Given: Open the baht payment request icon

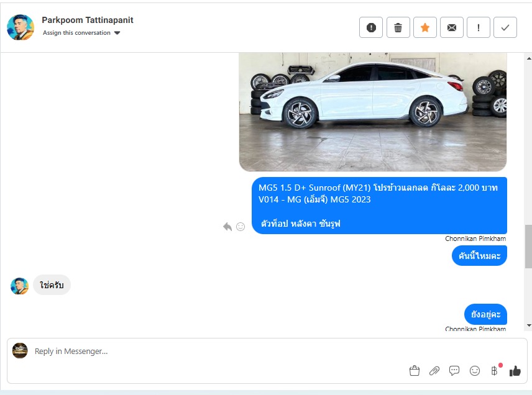Looking at the screenshot, I should [x=495, y=371].
